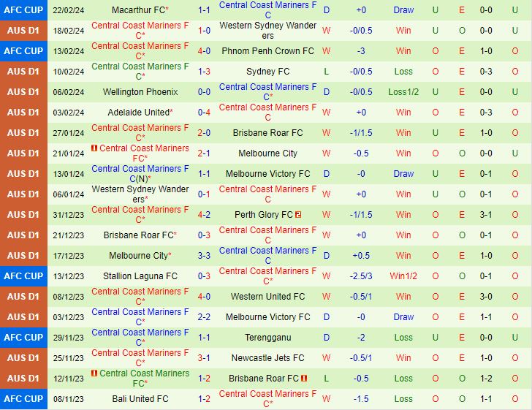This screenshot has width=532, height=410.
Task: Select the date 10/02/24
Action: pyautogui.click(x=69, y=72)
